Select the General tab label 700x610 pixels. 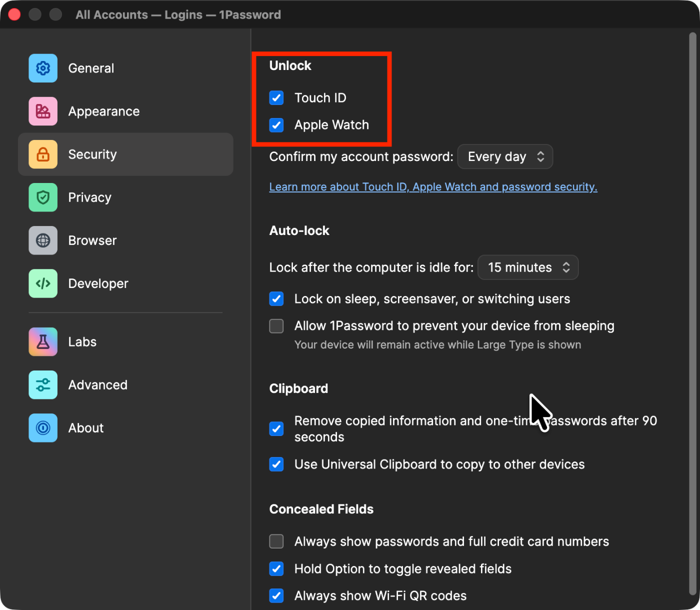click(x=91, y=68)
